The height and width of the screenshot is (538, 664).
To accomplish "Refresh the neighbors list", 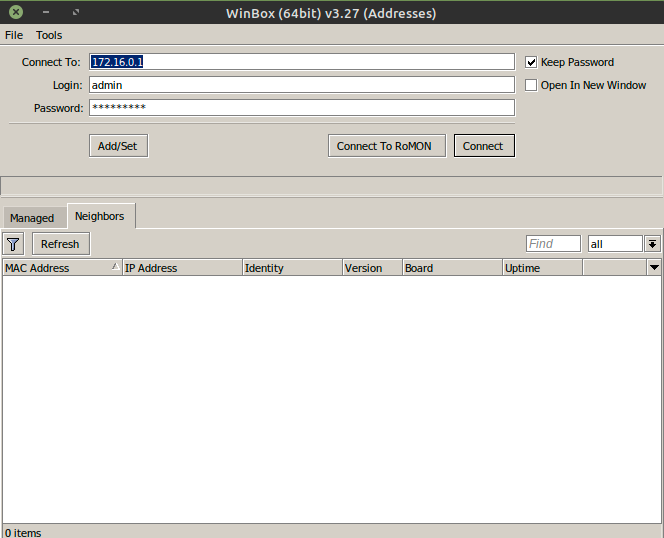I will point(60,244).
